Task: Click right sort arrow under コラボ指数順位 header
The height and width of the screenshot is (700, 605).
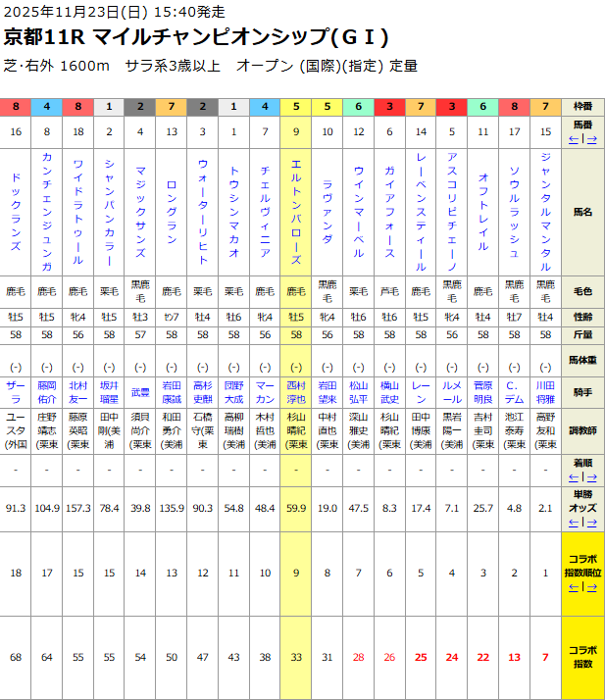Action: [x=594, y=586]
